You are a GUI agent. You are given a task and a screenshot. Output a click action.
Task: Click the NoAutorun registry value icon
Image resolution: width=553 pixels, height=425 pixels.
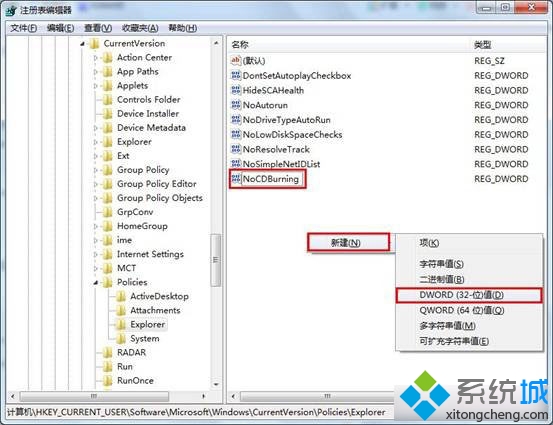click(236, 105)
